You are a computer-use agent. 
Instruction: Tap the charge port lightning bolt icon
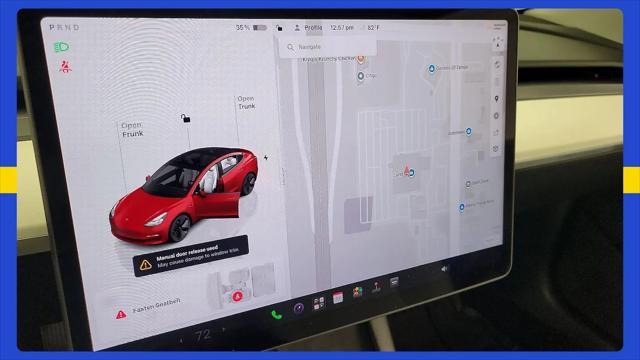[266, 158]
